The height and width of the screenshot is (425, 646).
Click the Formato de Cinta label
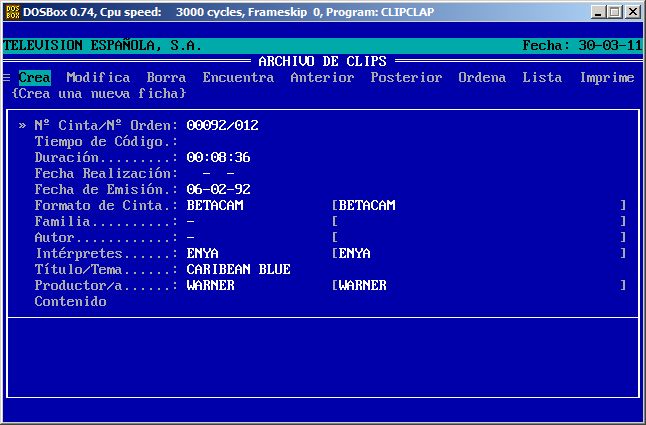point(106,205)
